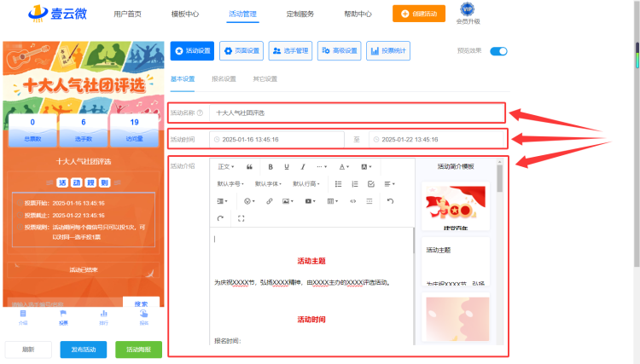
Task: Open the indent options dropdown
Action: tap(223, 201)
